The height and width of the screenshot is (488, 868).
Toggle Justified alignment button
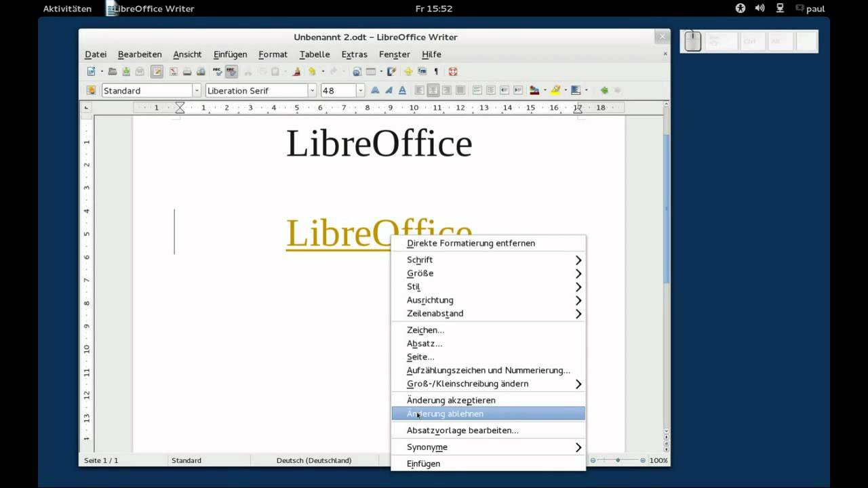pyautogui.click(x=460, y=90)
